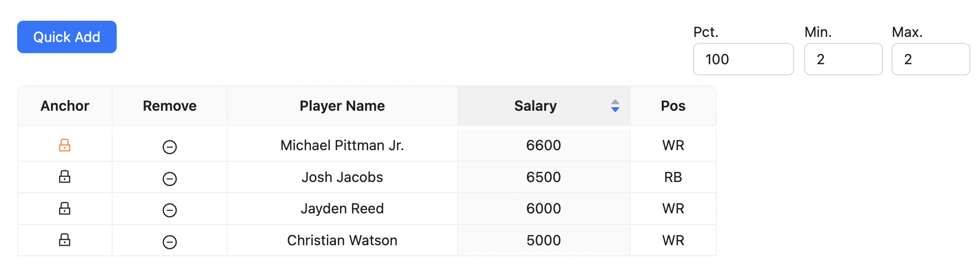Select the Anchor column header
The height and width of the screenshot is (271, 980).
pyautogui.click(x=65, y=106)
